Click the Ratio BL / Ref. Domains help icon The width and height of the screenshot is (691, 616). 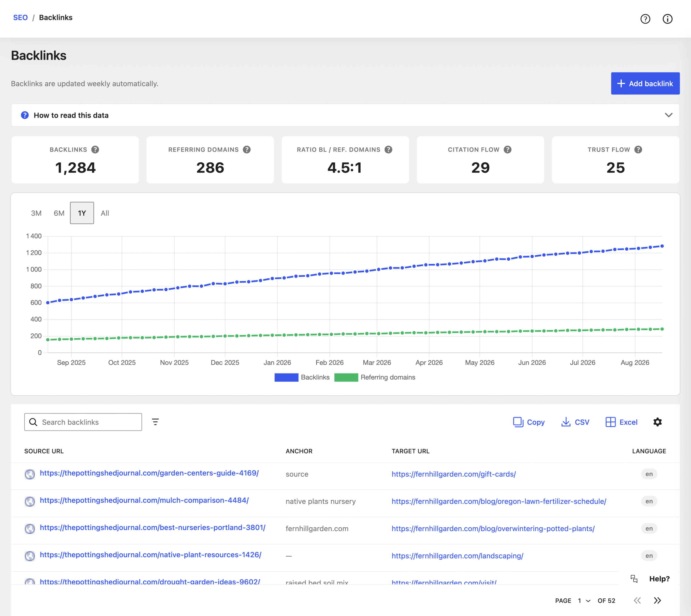[x=389, y=150]
